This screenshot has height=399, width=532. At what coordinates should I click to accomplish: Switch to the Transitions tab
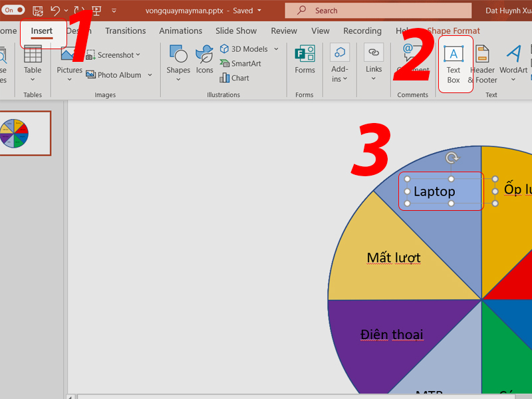125,31
